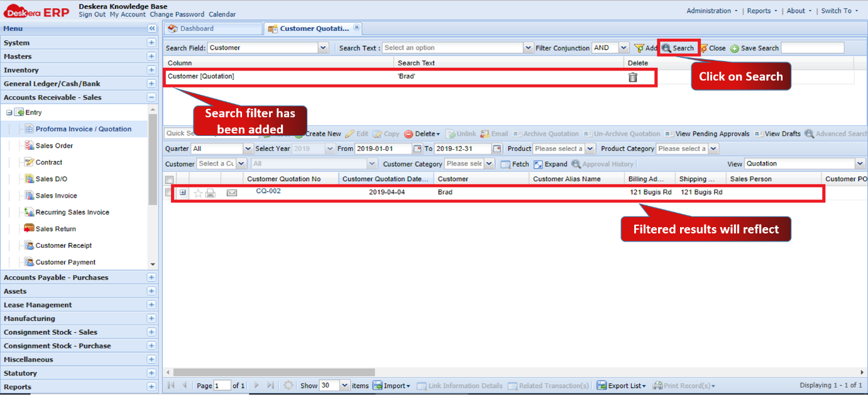The width and height of the screenshot is (868, 397).
Task: Delete the Customer [Quotation] filter via trash icon
Action: tap(633, 77)
